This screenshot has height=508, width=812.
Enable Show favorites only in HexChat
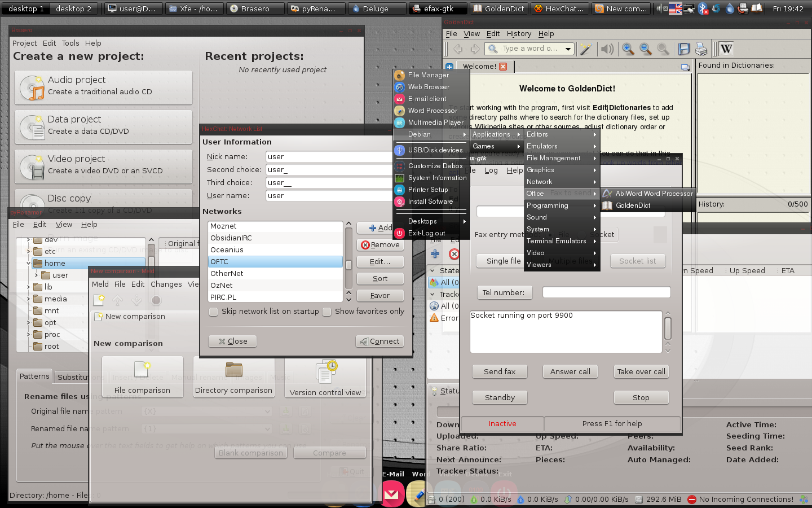click(327, 311)
